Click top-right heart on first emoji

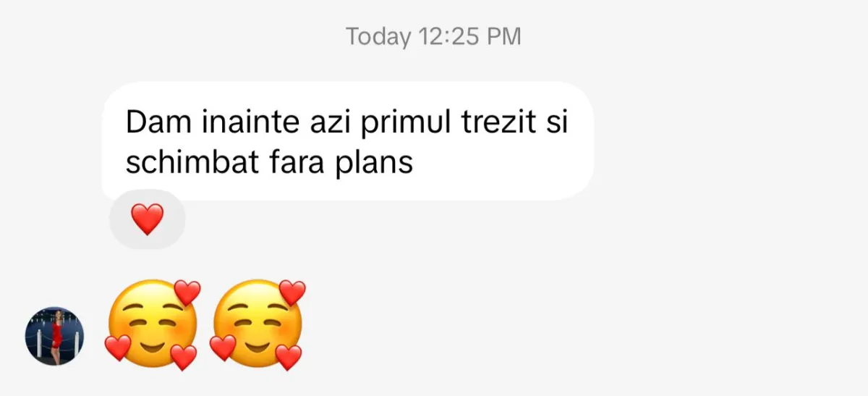click(187, 292)
